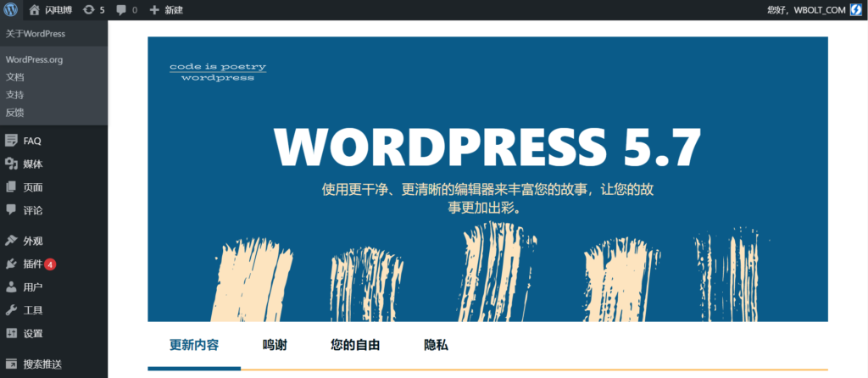Click the WordPress logo in admin bar
Image resolution: width=868 pixels, height=378 pixels.
(x=10, y=9)
